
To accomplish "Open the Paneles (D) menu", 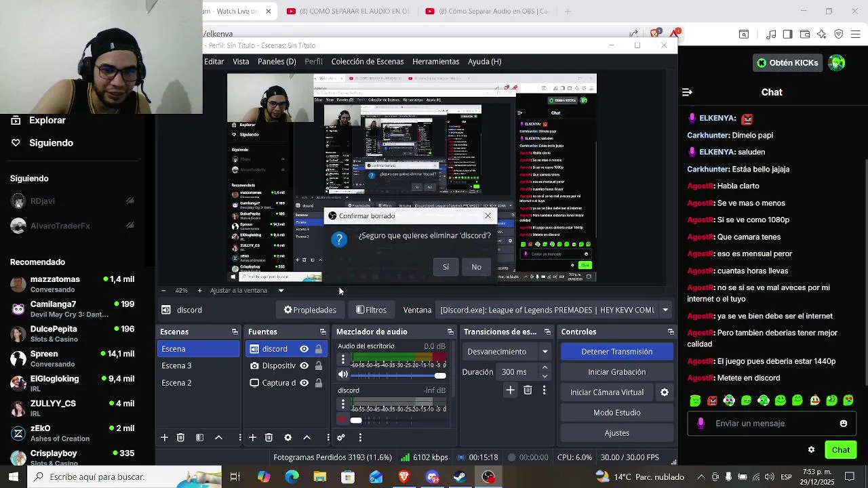I will (277, 62).
